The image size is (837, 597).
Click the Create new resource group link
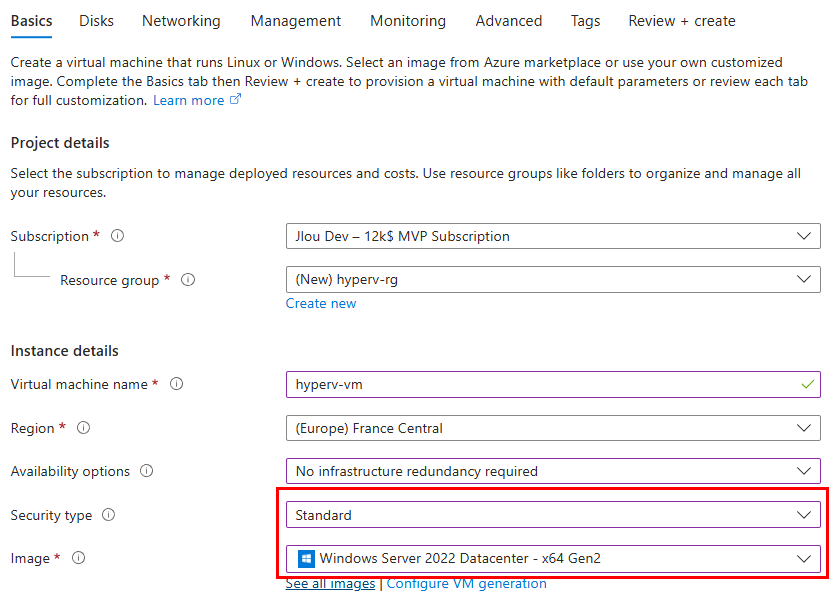321,303
